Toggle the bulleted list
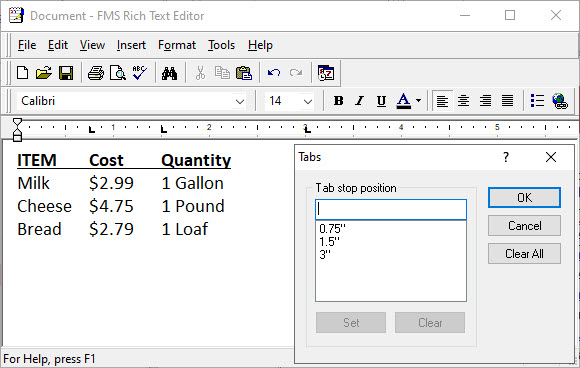The height and width of the screenshot is (368, 580). [x=537, y=101]
